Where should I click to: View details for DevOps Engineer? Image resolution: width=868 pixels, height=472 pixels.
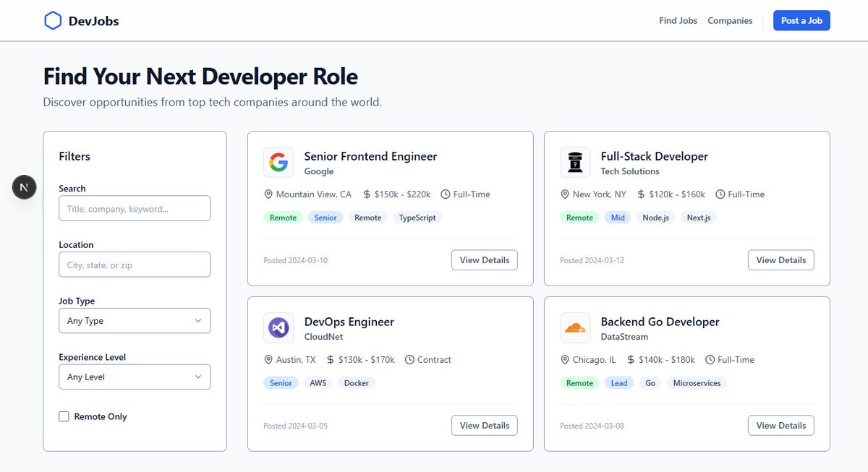point(485,426)
